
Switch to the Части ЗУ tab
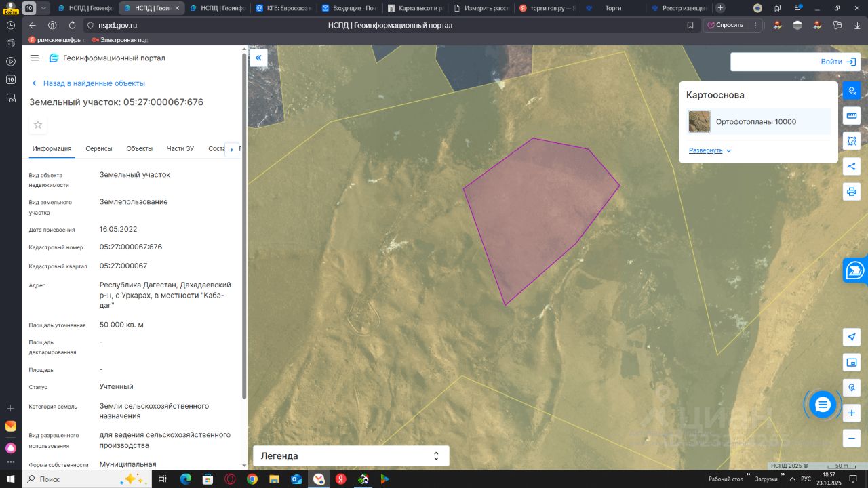click(180, 149)
